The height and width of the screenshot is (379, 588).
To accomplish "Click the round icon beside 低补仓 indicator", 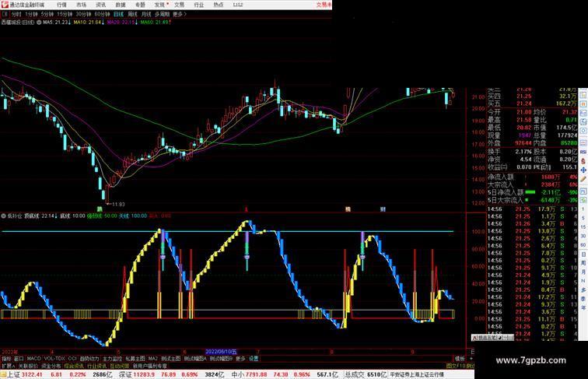I will coord(4,216).
